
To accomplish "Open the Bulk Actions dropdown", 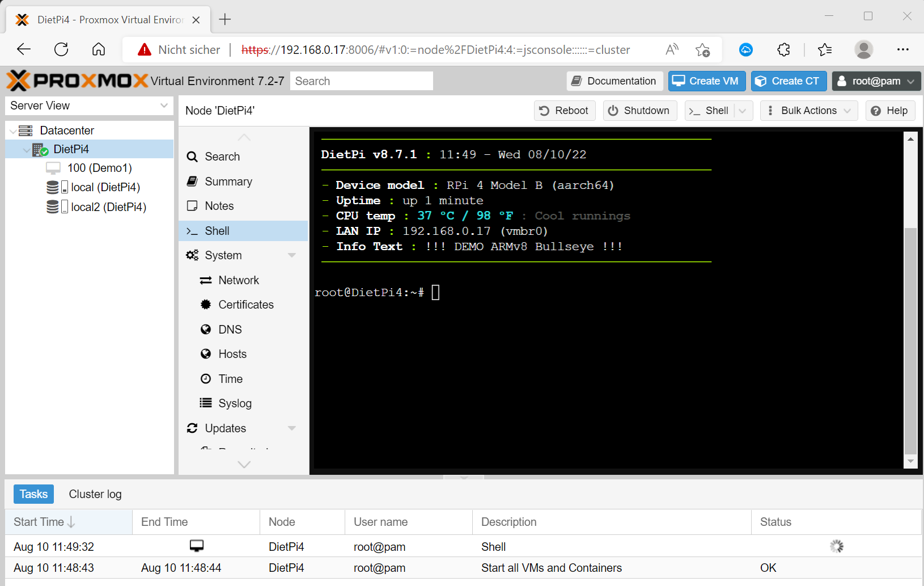I will 809,111.
